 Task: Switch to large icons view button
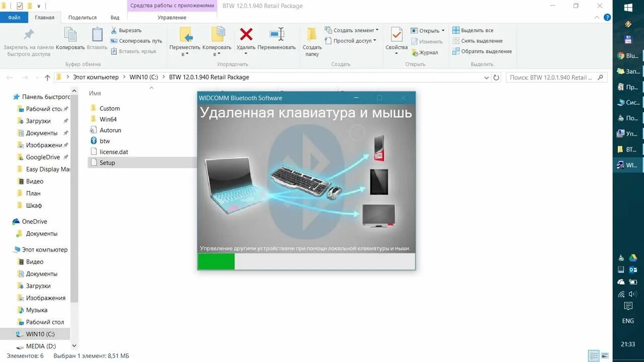[x=605, y=356]
